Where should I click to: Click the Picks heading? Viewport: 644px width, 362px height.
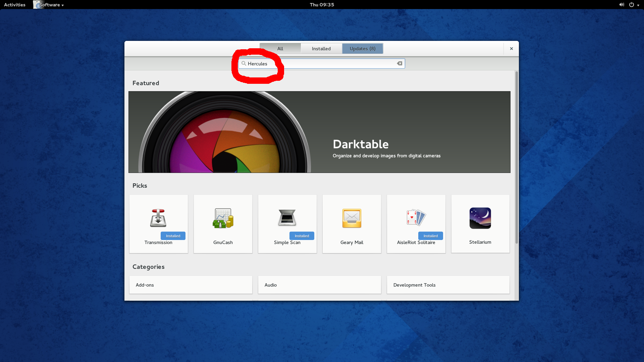[140, 186]
